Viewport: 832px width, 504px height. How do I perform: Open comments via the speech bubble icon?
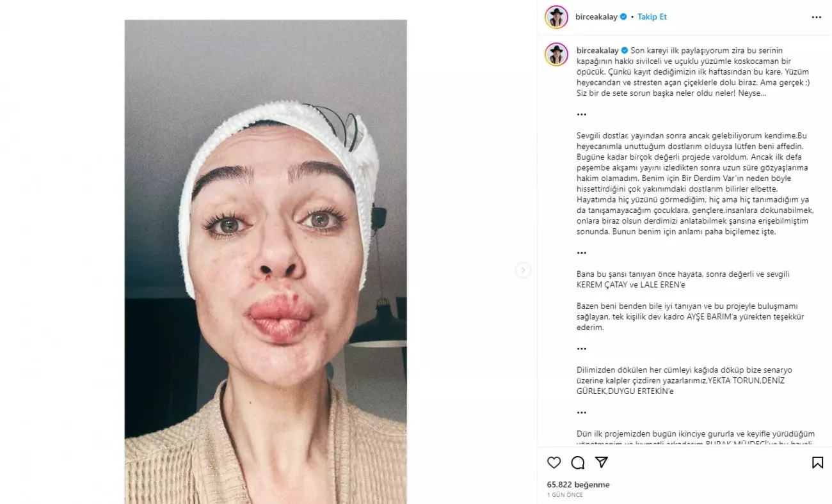pyautogui.click(x=578, y=461)
